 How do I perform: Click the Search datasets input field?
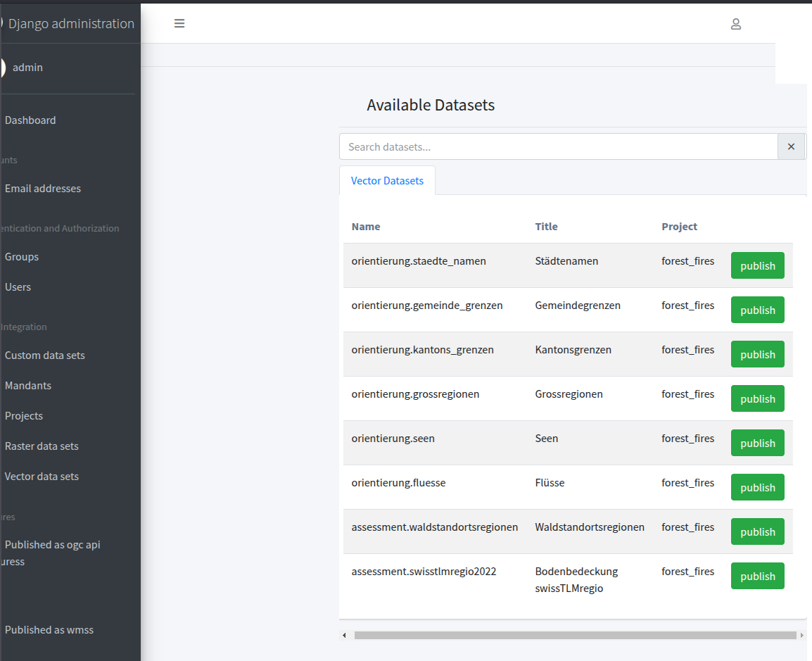(558, 146)
